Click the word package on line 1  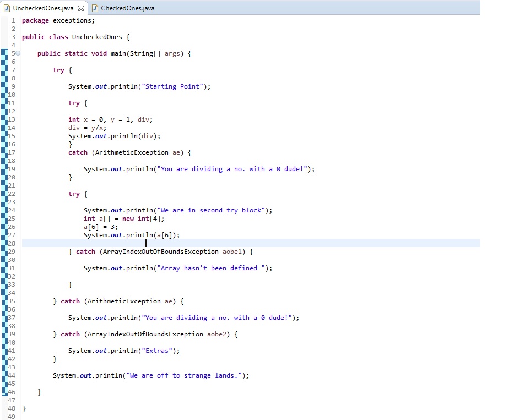35,20
